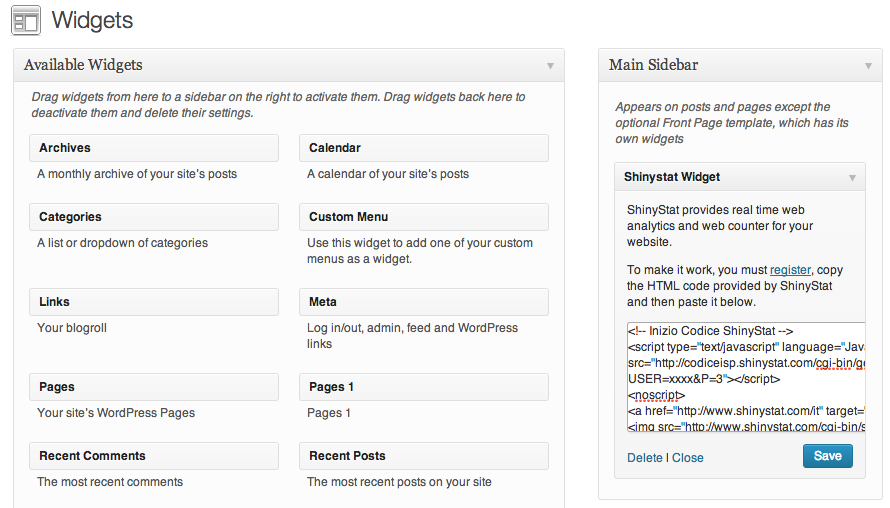Click the Shinystat Widget title bar
This screenshot has height=508, width=890.
tap(740, 177)
